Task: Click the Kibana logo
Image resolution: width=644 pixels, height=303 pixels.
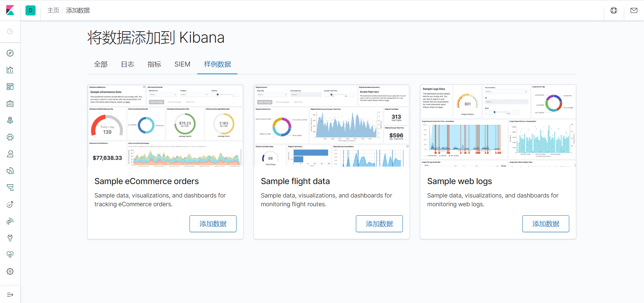Action: click(10, 10)
